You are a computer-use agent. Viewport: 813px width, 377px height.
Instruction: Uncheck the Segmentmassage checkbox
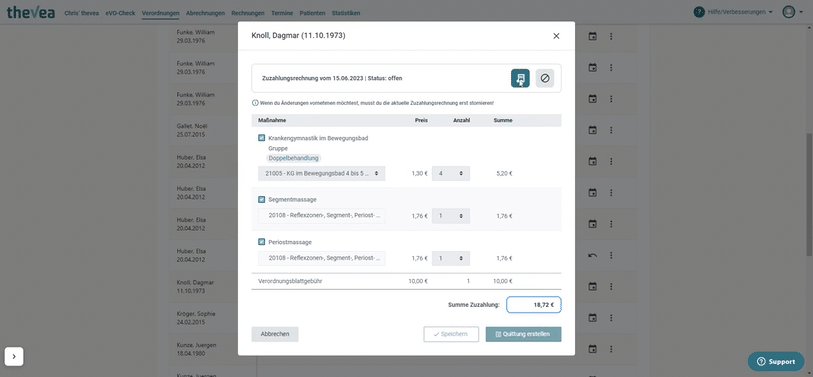[261, 200]
